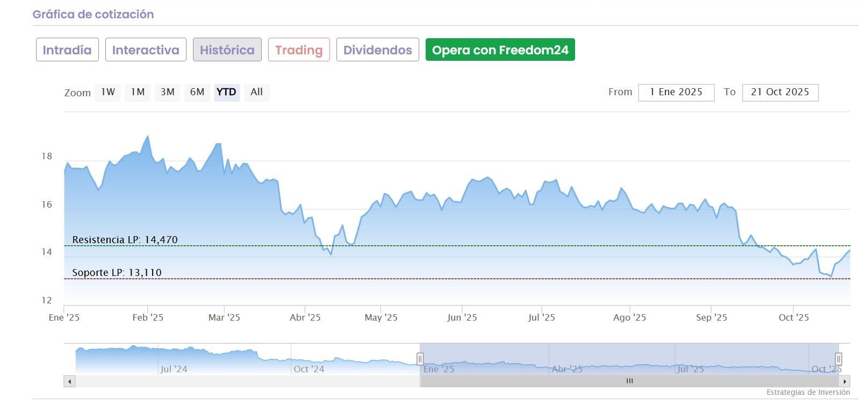
Task: Click the scrollbar thumb grip
Action: pos(629,381)
